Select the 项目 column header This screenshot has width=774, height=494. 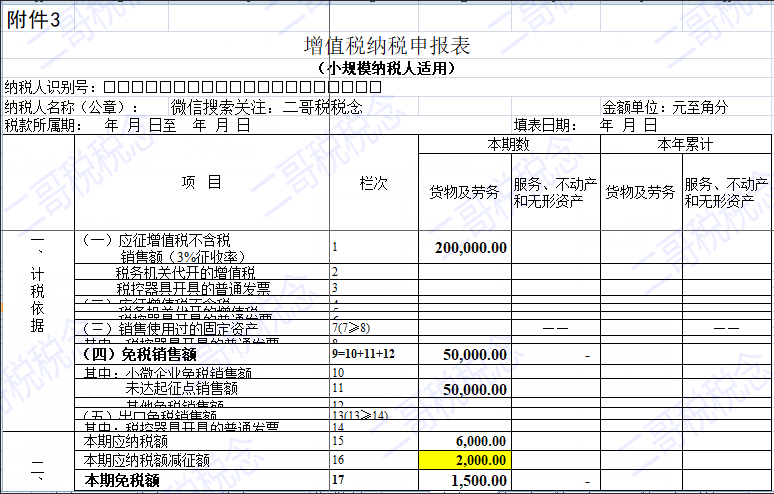coord(201,183)
